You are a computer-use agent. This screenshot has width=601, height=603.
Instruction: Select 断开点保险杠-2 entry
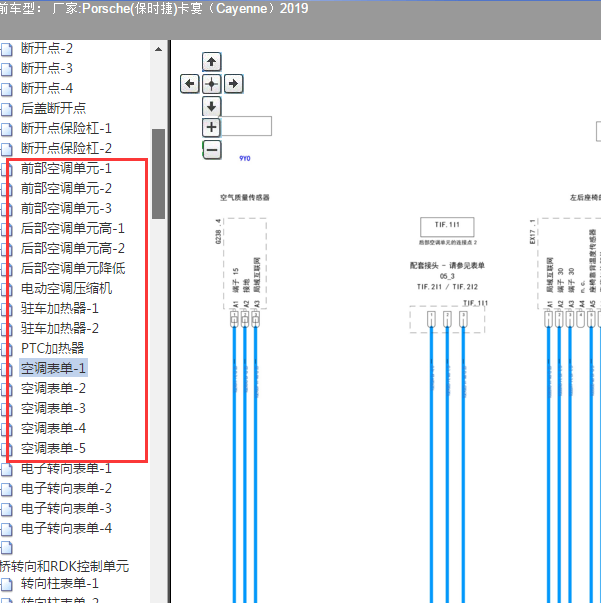point(66,148)
